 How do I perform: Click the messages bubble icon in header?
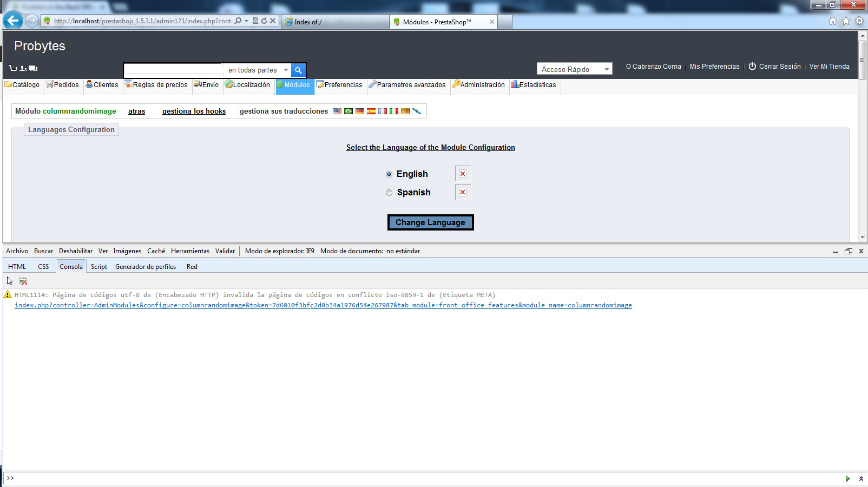33,68
